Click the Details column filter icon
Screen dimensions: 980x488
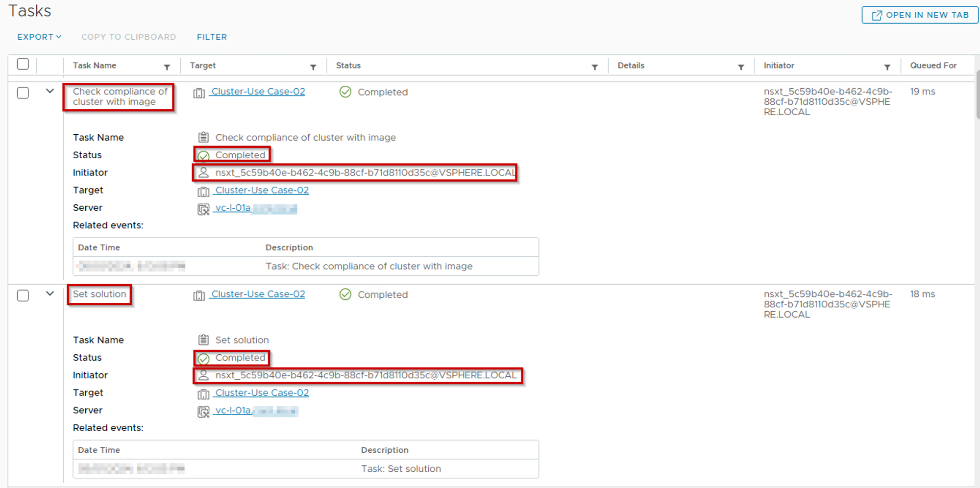point(741,67)
